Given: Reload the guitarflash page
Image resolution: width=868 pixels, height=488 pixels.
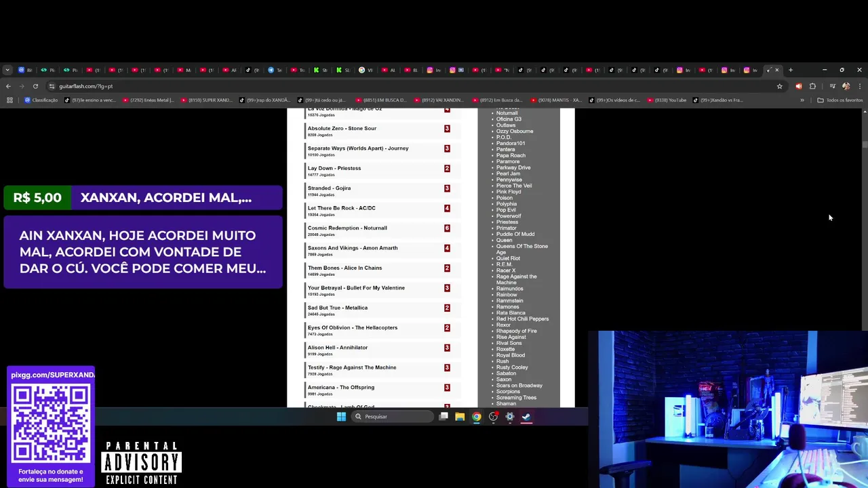Looking at the screenshot, I should pos(35,86).
